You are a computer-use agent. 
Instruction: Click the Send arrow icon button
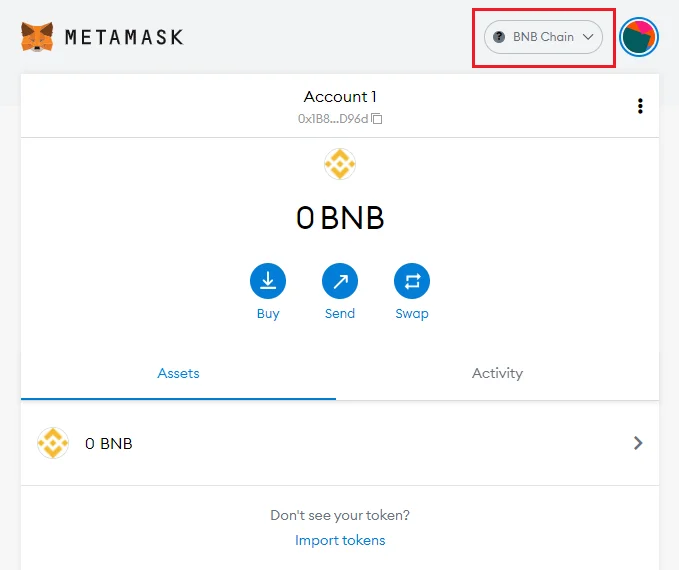(x=340, y=281)
